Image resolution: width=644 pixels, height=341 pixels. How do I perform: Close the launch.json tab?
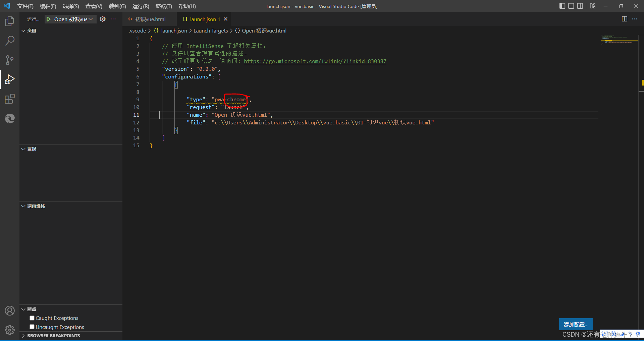[225, 19]
